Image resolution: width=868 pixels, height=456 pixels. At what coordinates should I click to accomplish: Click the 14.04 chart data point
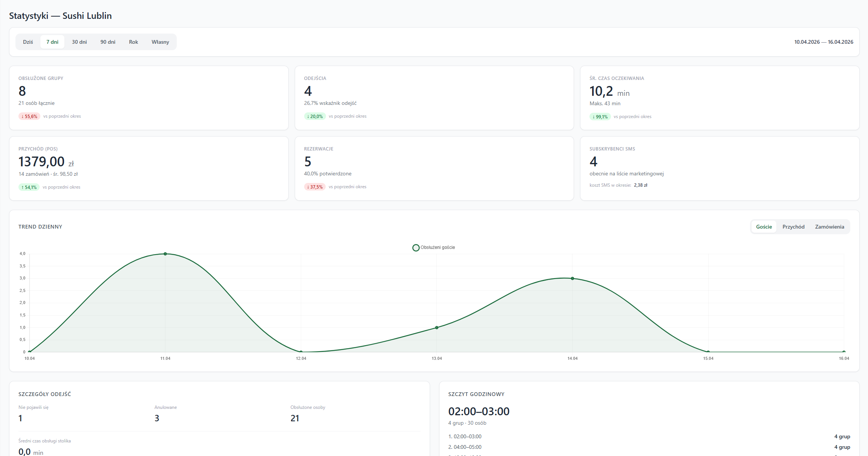(x=572, y=278)
